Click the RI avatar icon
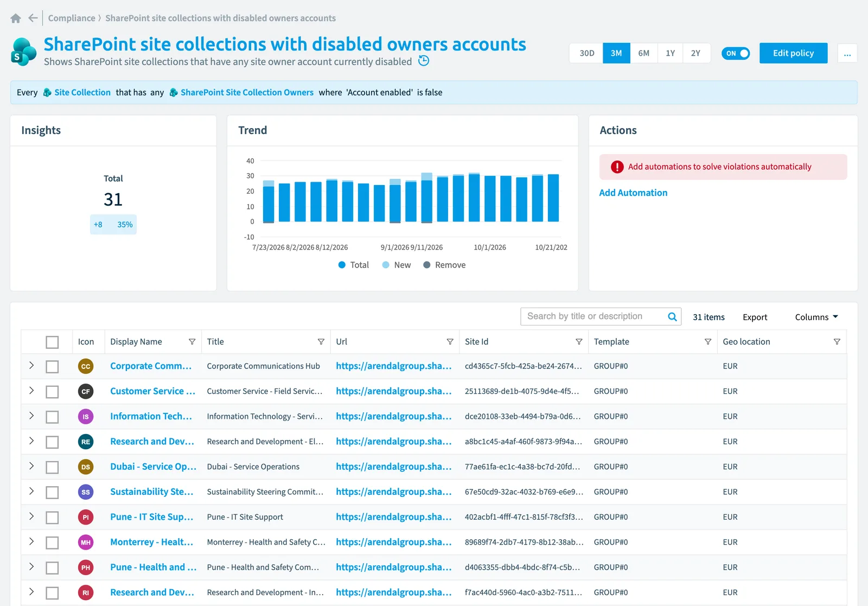The image size is (868, 606). 86,592
